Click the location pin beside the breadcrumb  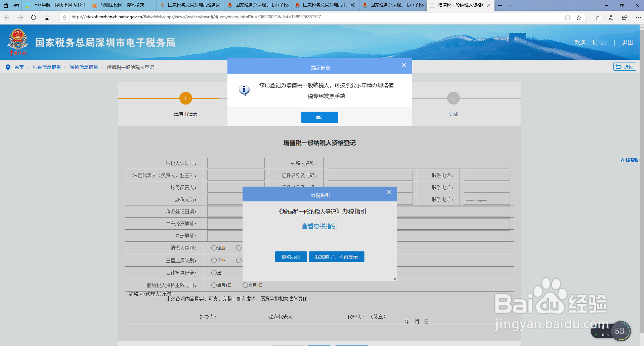tap(8, 67)
